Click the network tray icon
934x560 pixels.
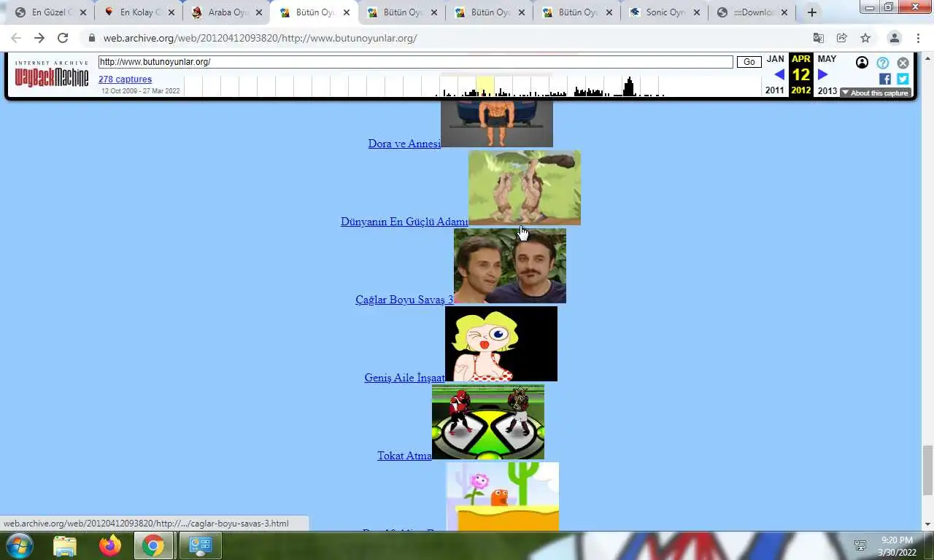[x=860, y=545]
